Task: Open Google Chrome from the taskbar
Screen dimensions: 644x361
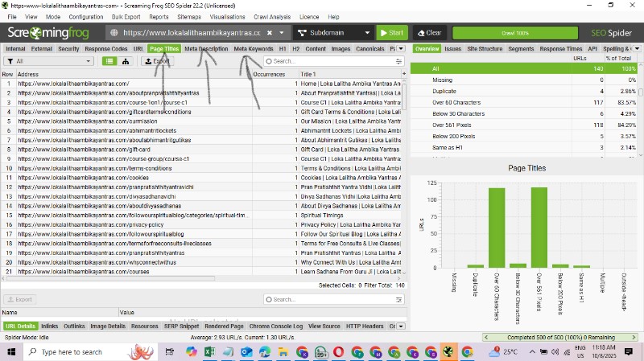Action: (x=468, y=351)
